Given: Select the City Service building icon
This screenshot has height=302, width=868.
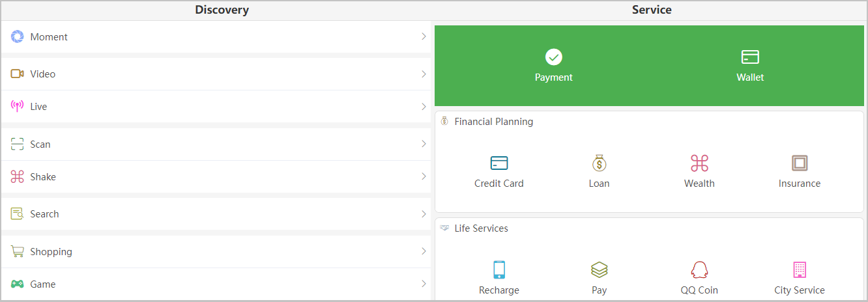Looking at the screenshot, I should coord(800,269).
